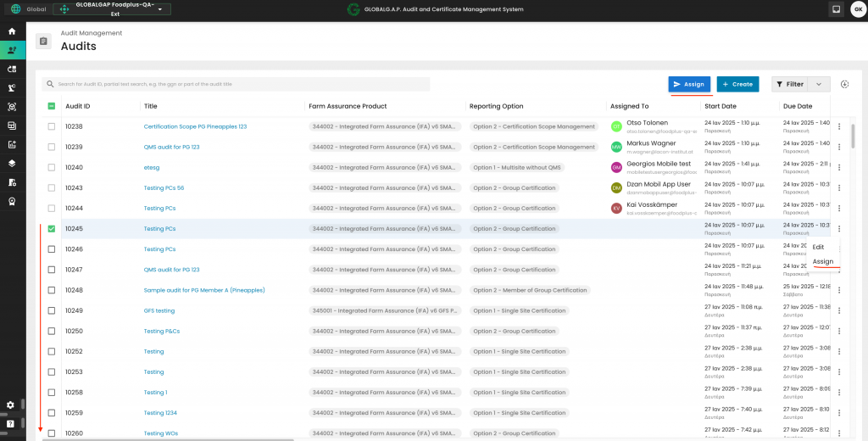Choose Assign in the row context menu

(823, 262)
